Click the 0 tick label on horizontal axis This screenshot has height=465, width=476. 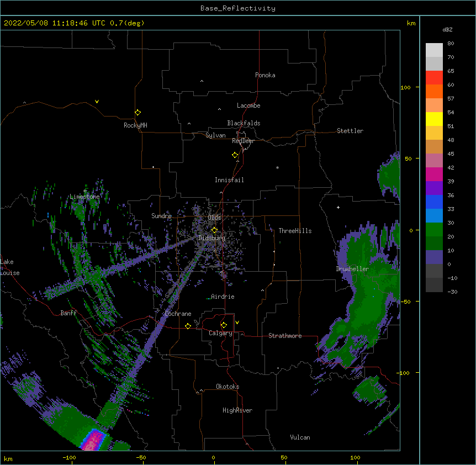213,457
